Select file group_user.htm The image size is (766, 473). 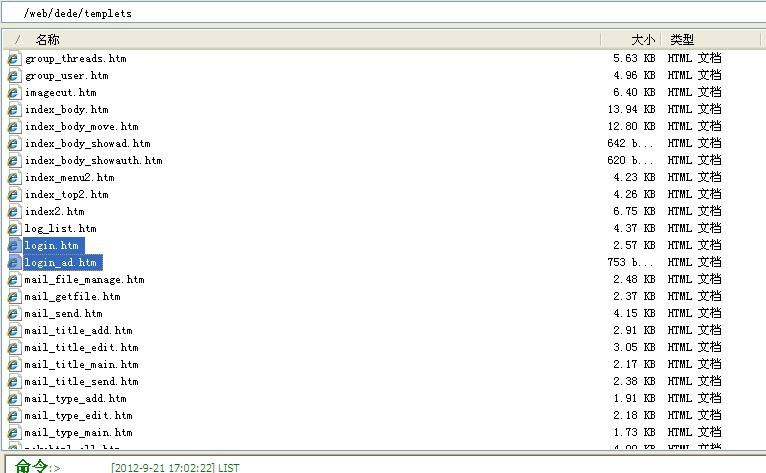pyautogui.click(x=66, y=75)
